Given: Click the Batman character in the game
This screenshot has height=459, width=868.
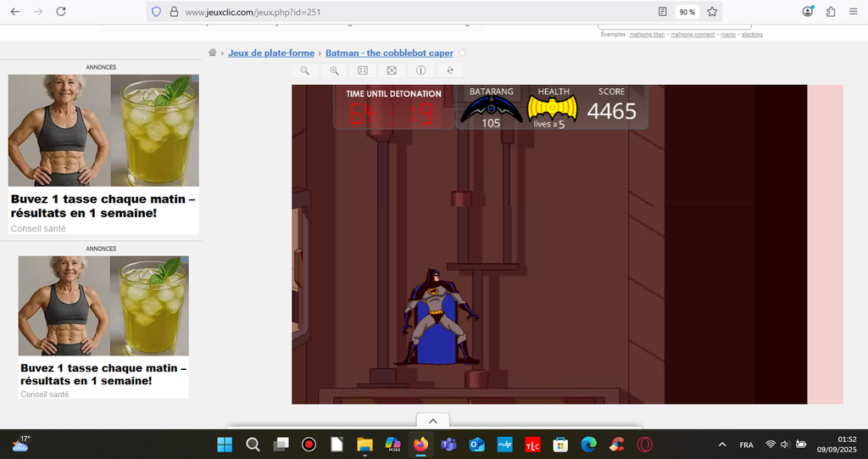Looking at the screenshot, I should pos(436,316).
